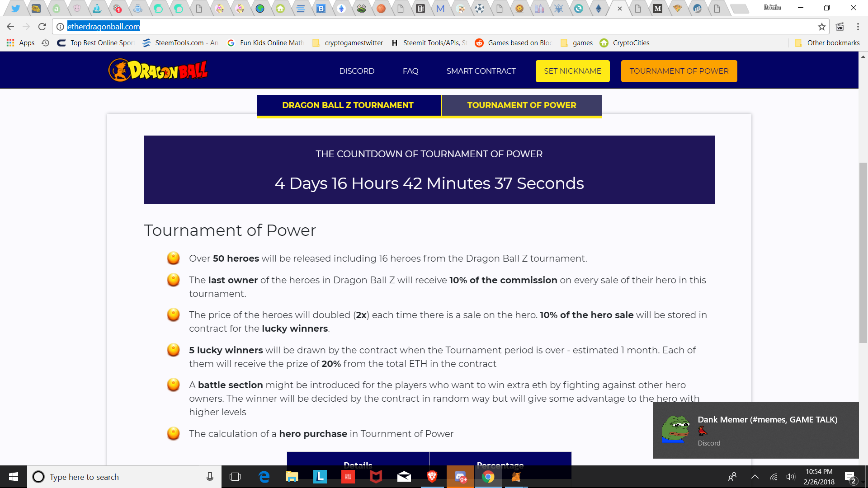Viewport: 868px width, 488px height.
Task: Open Chrome from taskbar
Action: click(488, 477)
